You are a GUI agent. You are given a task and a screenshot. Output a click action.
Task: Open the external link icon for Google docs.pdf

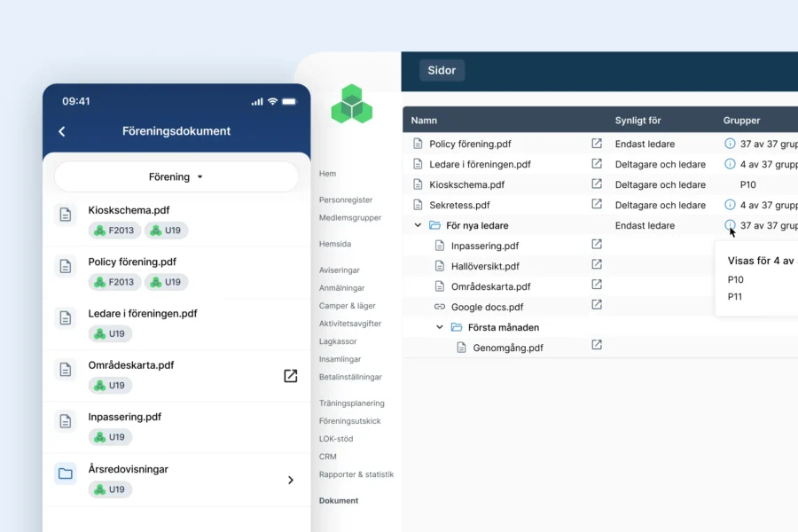pyautogui.click(x=597, y=305)
